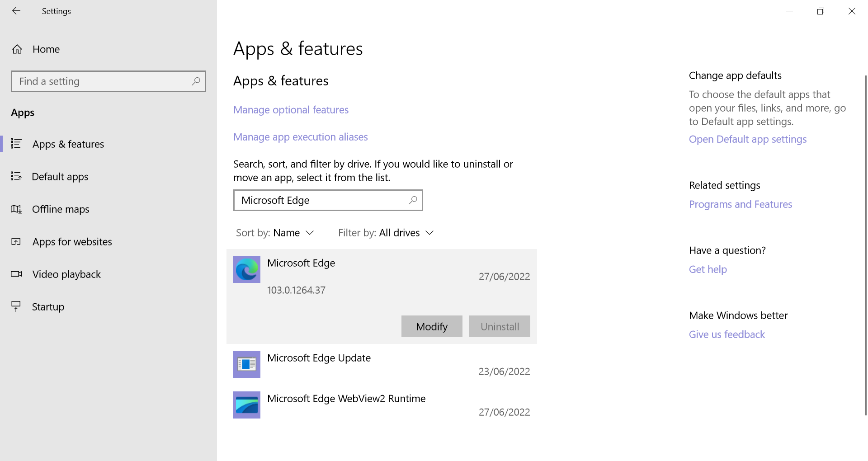Viewport: 868px width, 461px height.
Task: Open Manage app execution aliases link
Action: coord(301,137)
